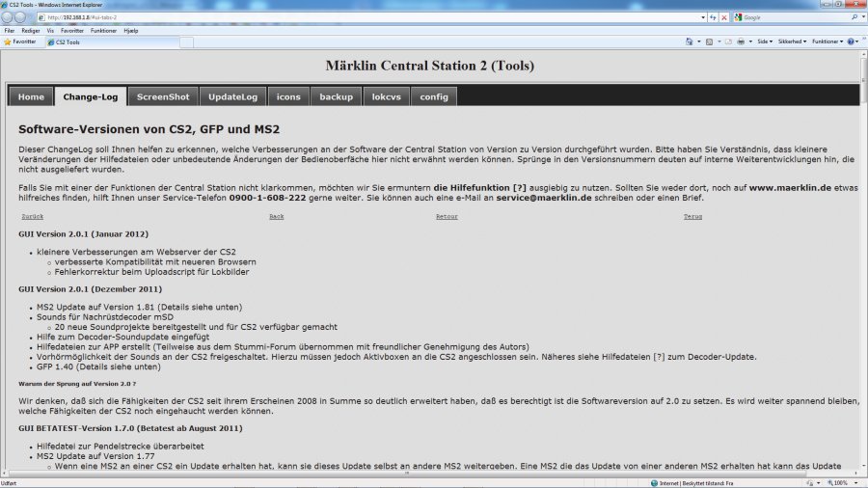Open the Funktioner menu in menu bar
The height and width of the screenshot is (488, 868).
click(x=103, y=31)
